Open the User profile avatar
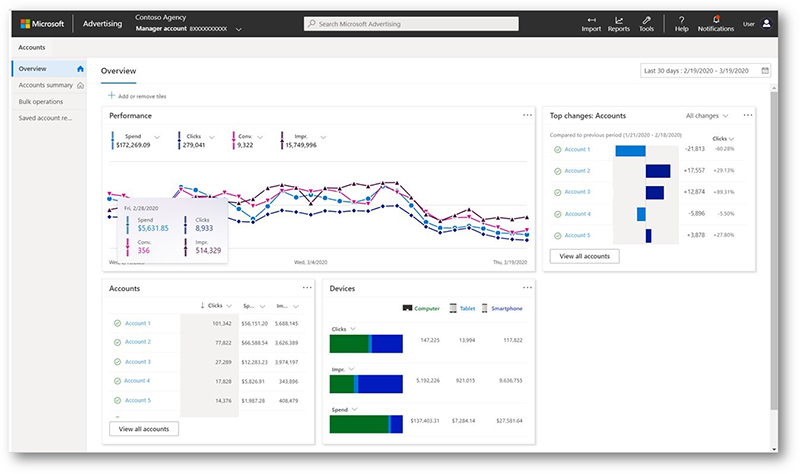The image size is (800, 474). pyautogui.click(x=766, y=23)
